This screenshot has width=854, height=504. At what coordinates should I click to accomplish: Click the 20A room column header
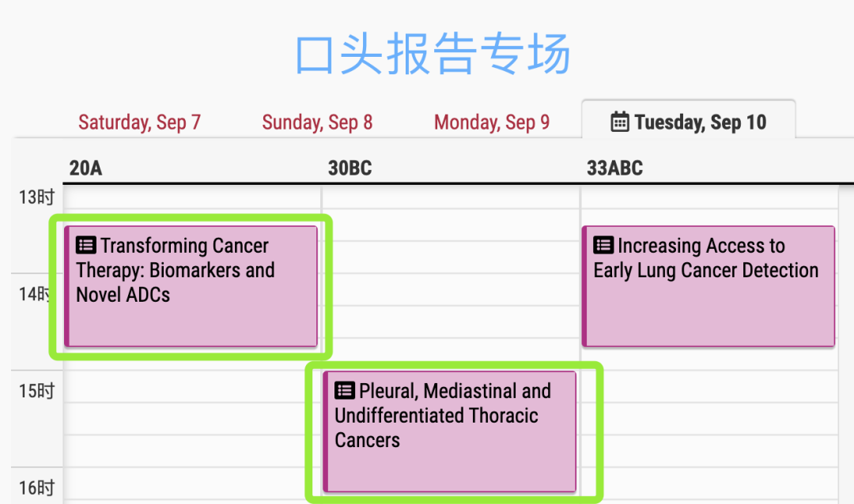[85, 167]
